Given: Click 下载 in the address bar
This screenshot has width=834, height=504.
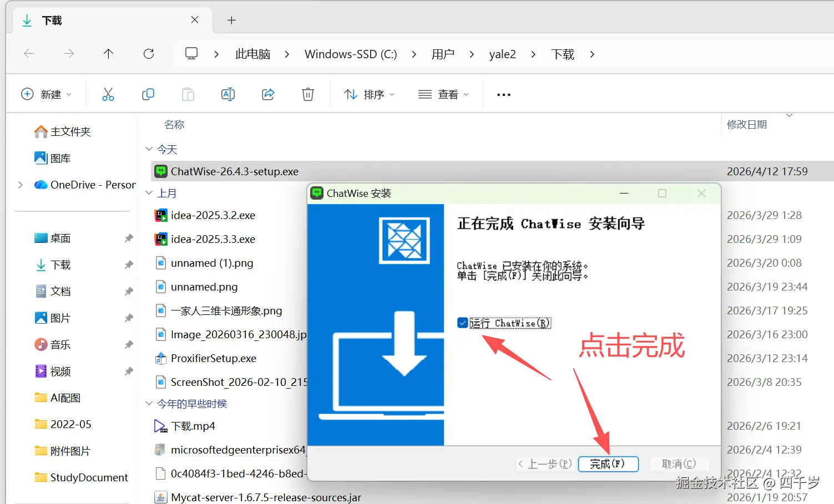Looking at the screenshot, I should 563,54.
